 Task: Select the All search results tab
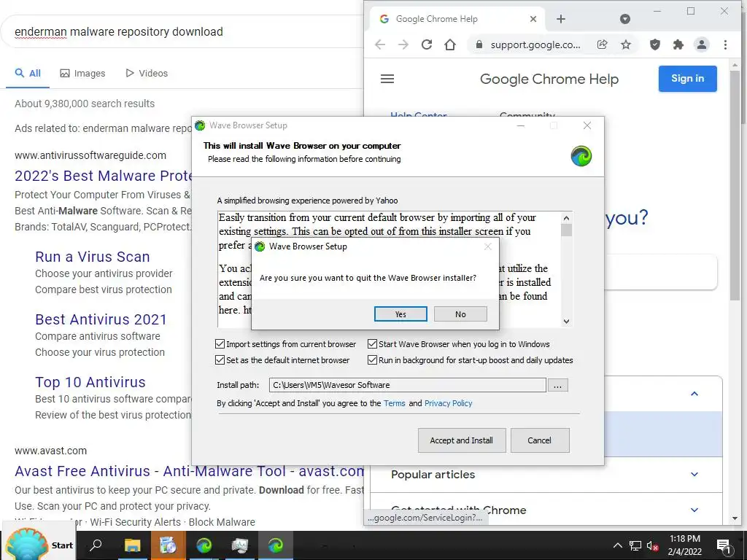point(28,74)
